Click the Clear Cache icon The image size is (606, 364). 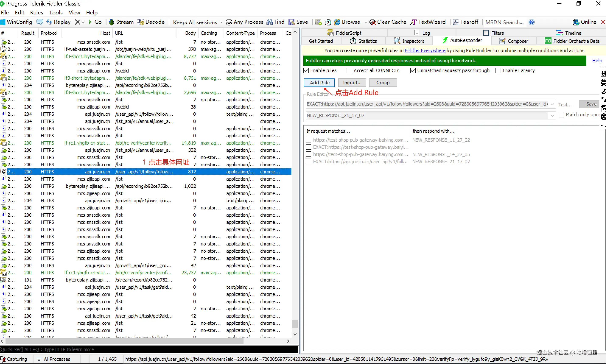coord(372,22)
